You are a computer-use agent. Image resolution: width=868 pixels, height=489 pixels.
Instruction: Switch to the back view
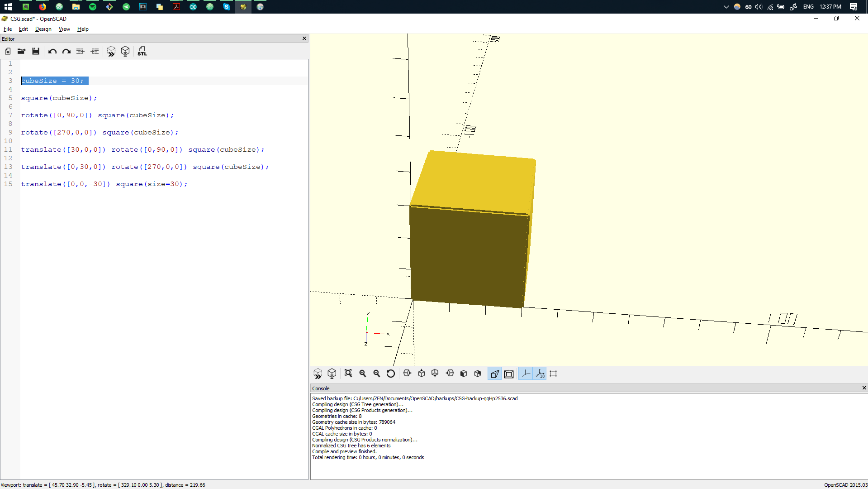pyautogui.click(x=478, y=374)
